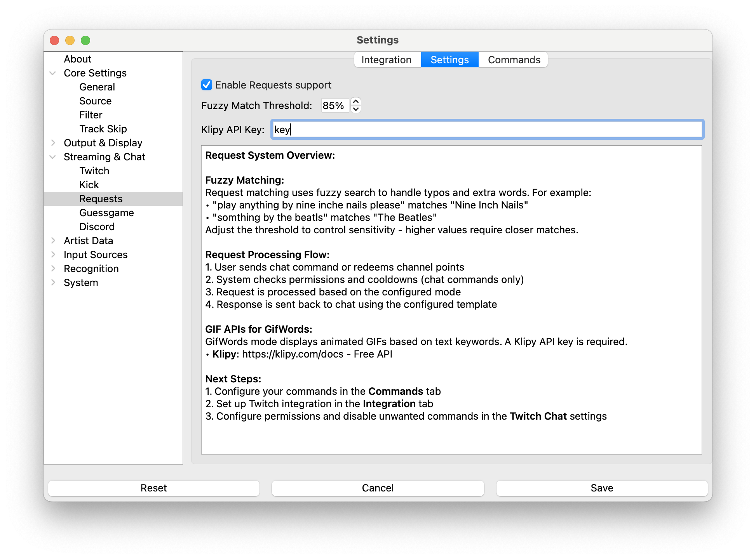Screen dimensions: 756x559
Task: Click the Next Steps heading
Action: tap(233, 379)
